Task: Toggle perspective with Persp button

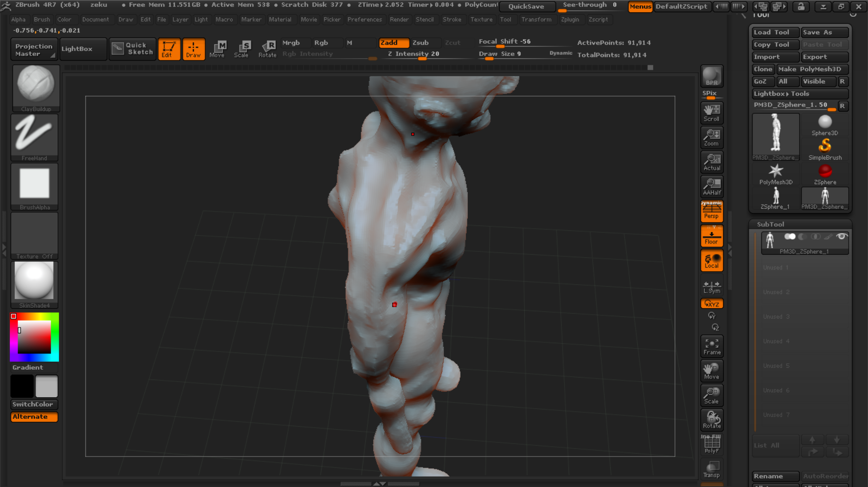Action: 711,211
